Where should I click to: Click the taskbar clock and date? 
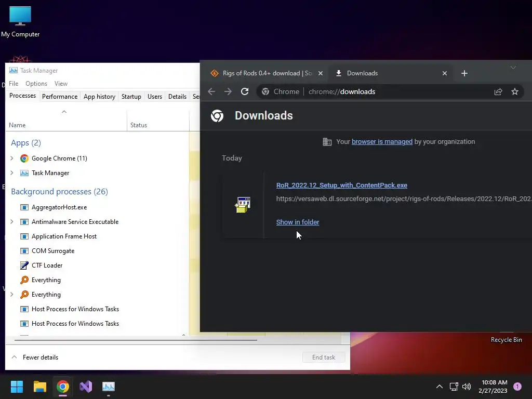493,387
